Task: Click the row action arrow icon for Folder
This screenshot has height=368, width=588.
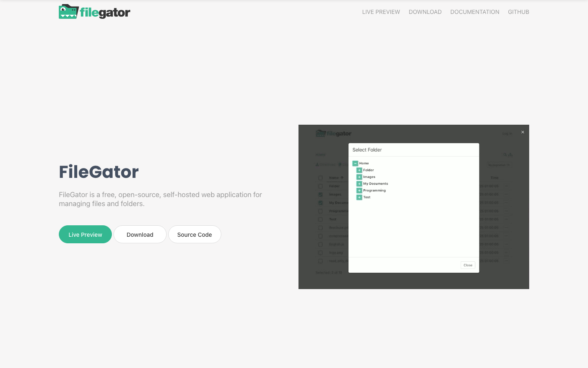Action: coord(506,186)
